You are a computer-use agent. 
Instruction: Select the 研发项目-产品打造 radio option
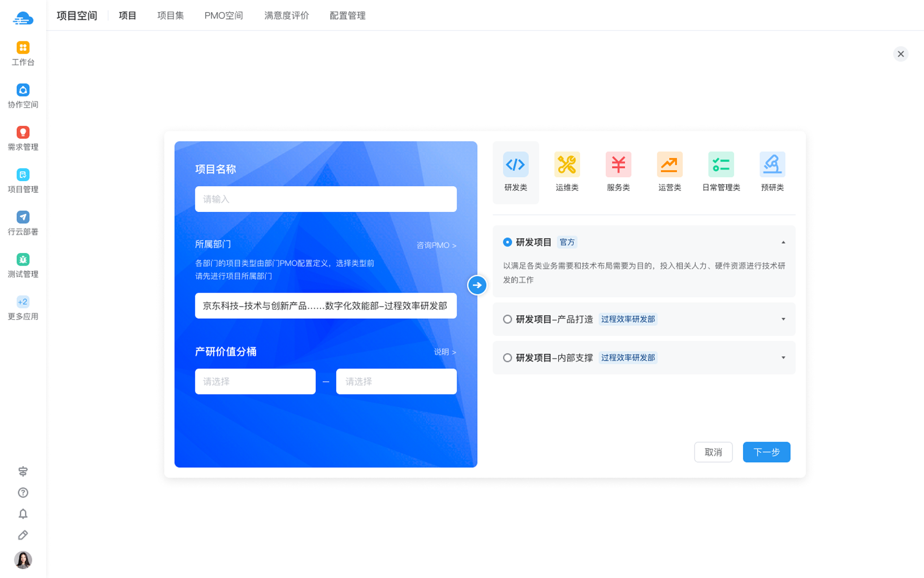(x=507, y=319)
